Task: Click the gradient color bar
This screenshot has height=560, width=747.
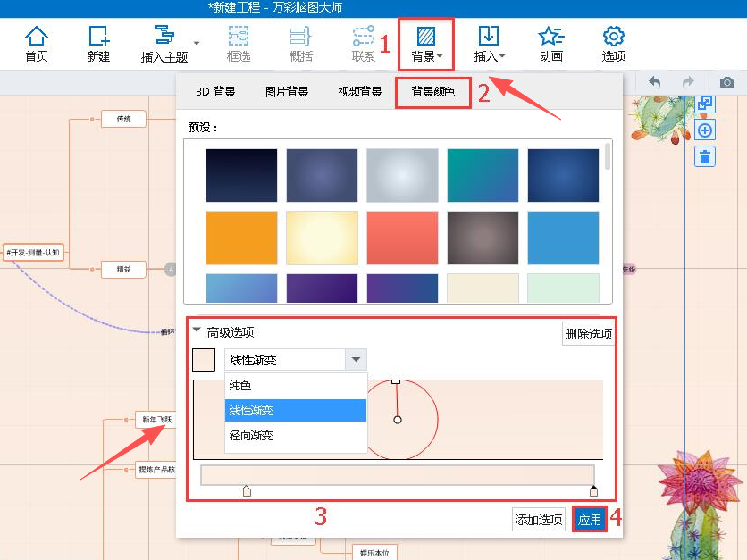Action: coord(398,475)
